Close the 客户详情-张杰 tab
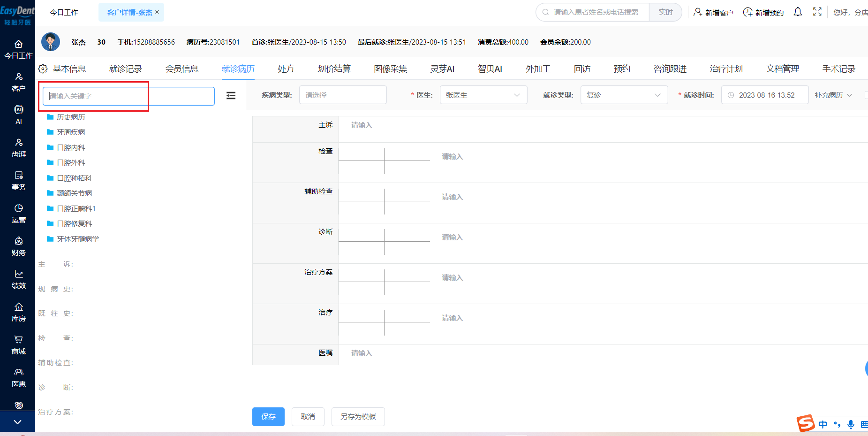Screen dimensions: 868x436 point(157,12)
